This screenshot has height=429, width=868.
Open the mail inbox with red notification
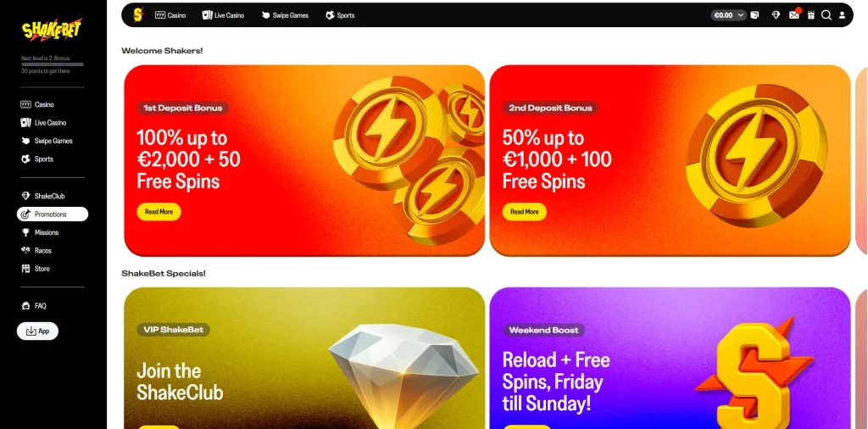point(794,15)
